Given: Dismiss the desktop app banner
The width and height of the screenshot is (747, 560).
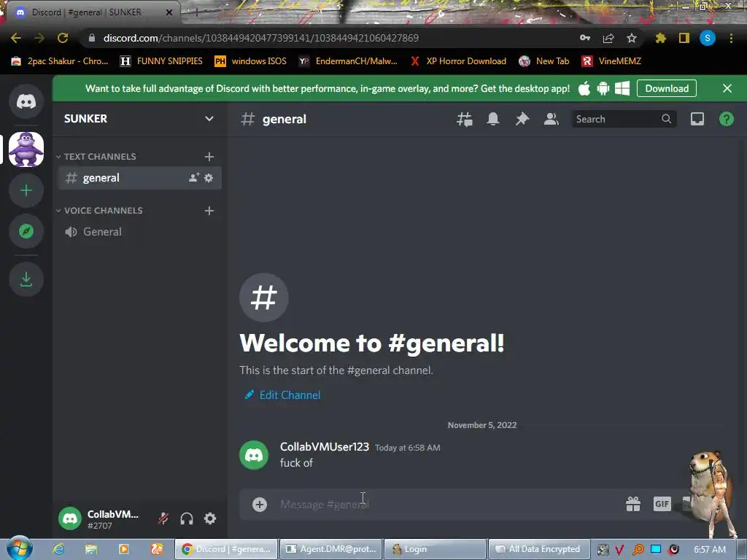Looking at the screenshot, I should [x=727, y=88].
